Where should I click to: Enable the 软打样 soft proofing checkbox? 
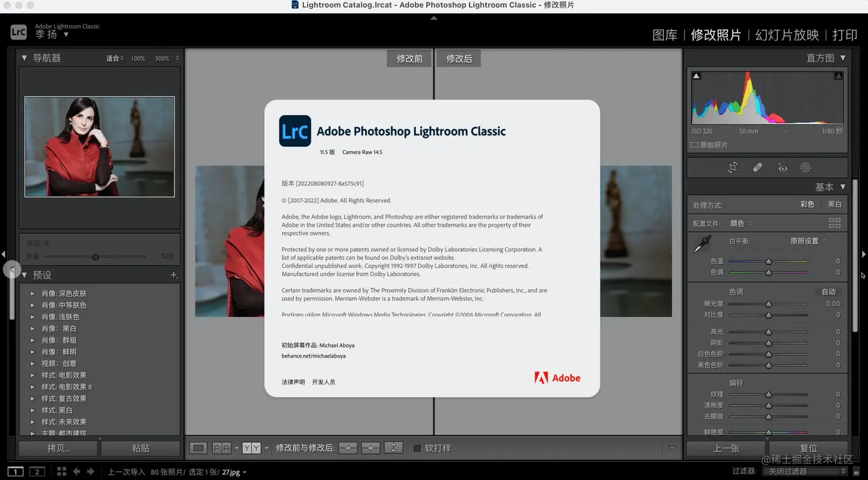point(417,448)
